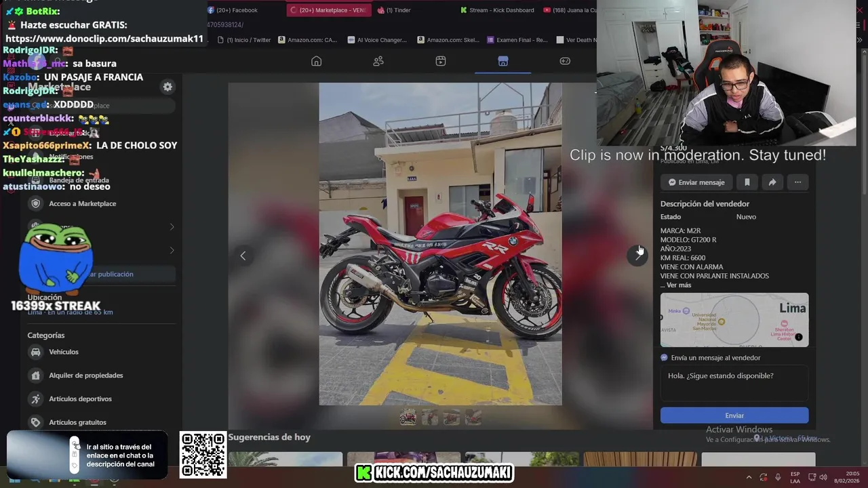Click the QR code in stream overlay
868x488 pixels.
click(203, 455)
